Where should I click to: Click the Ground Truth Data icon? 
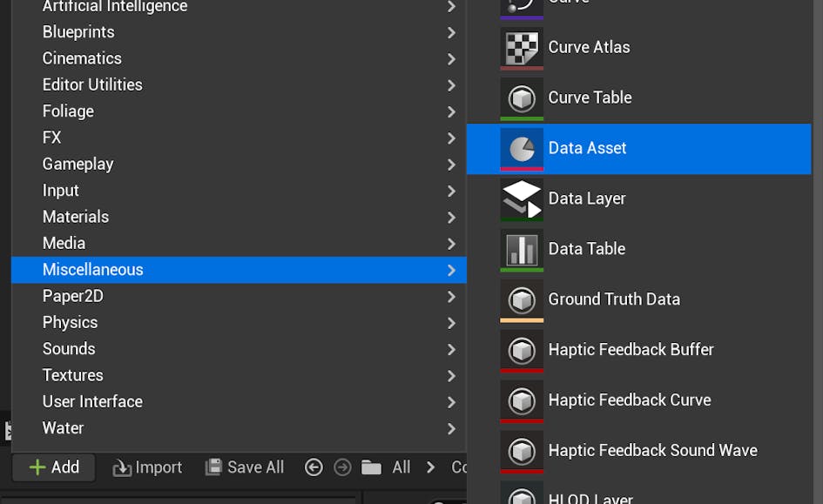point(522,300)
